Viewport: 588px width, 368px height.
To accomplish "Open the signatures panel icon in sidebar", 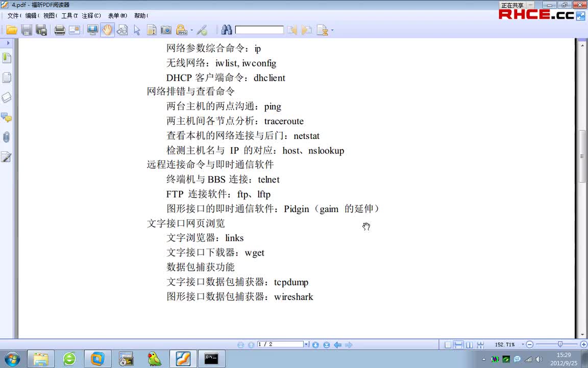I will (6, 156).
